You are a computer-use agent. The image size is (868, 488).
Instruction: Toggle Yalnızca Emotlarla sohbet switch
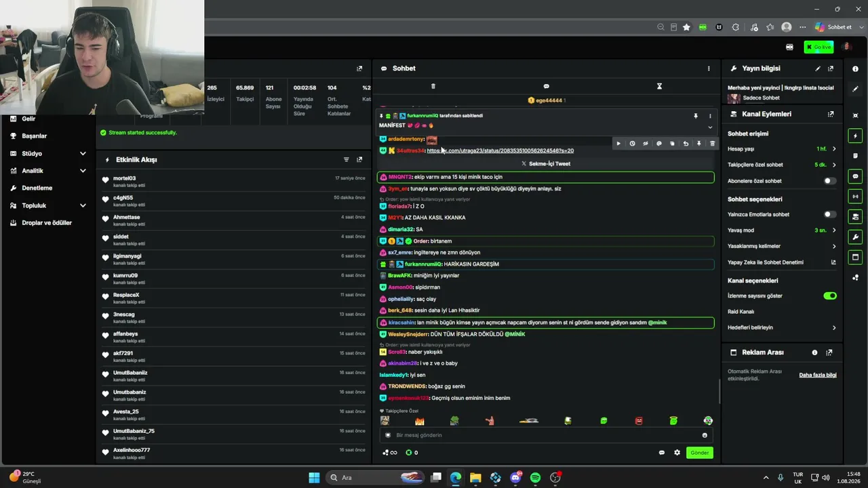[829, 214]
